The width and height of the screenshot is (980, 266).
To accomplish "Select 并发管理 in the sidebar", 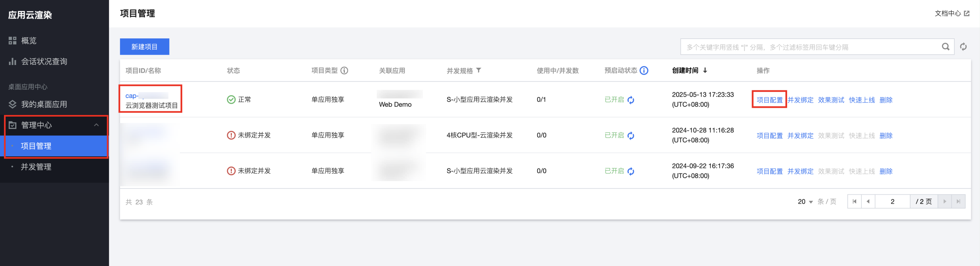I will point(36,167).
